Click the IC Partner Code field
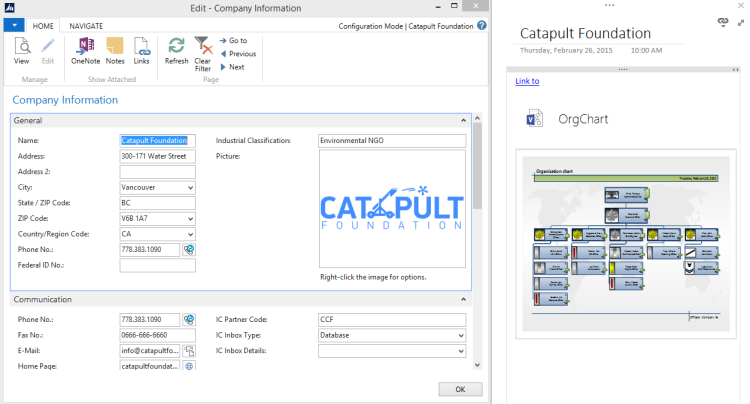The width and height of the screenshot is (750, 404). (x=392, y=319)
